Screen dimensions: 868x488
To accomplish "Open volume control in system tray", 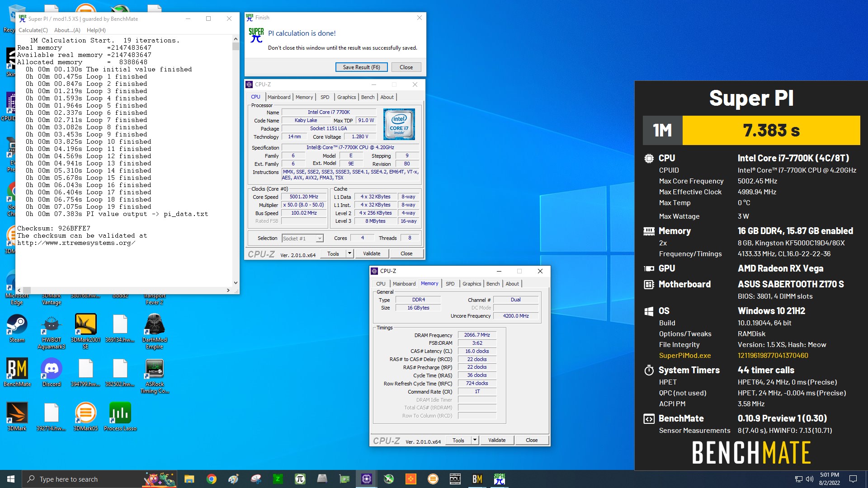I will click(x=810, y=479).
